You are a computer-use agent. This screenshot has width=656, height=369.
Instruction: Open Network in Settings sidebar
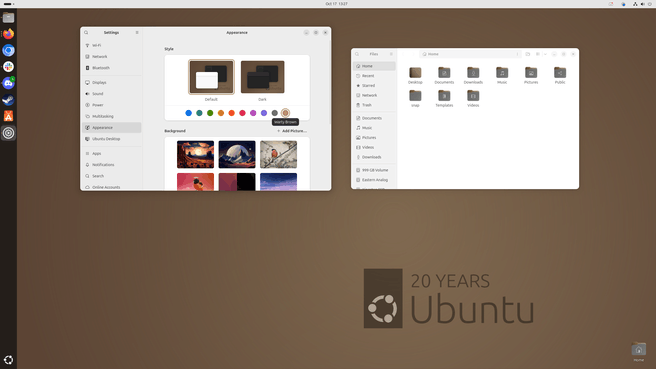[112, 56]
